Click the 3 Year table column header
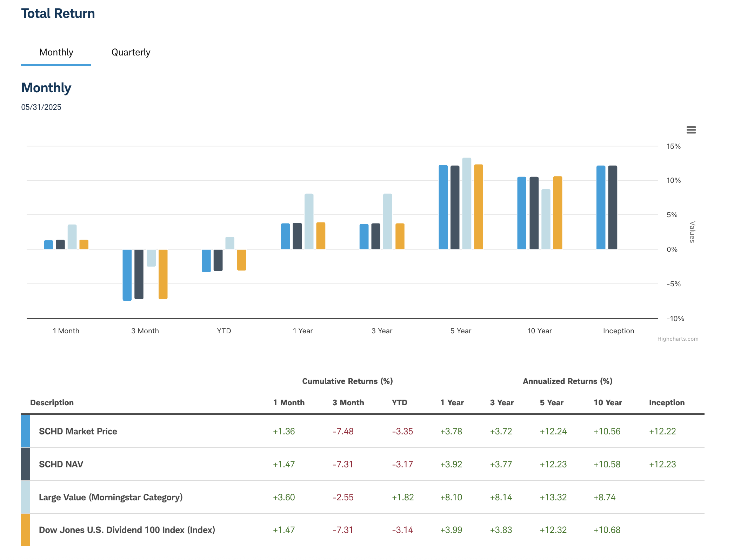Image resolution: width=734 pixels, height=560 pixels. pyautogui.click(x=502, y=402)
